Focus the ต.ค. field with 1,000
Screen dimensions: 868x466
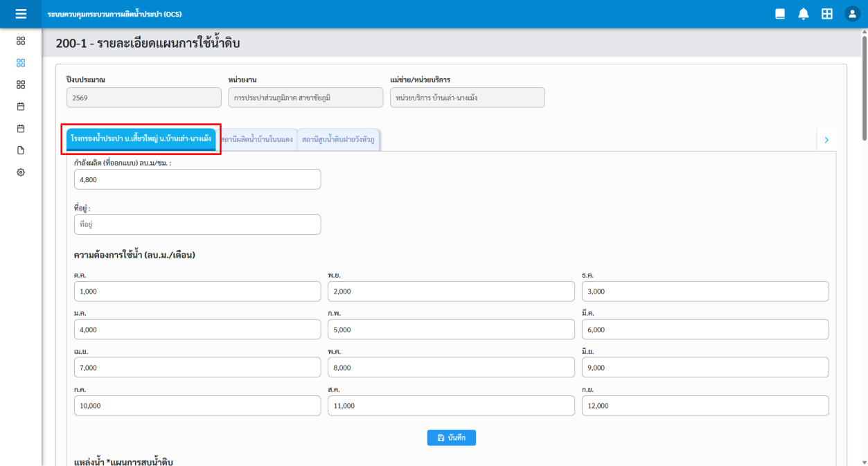coord(197,292)
